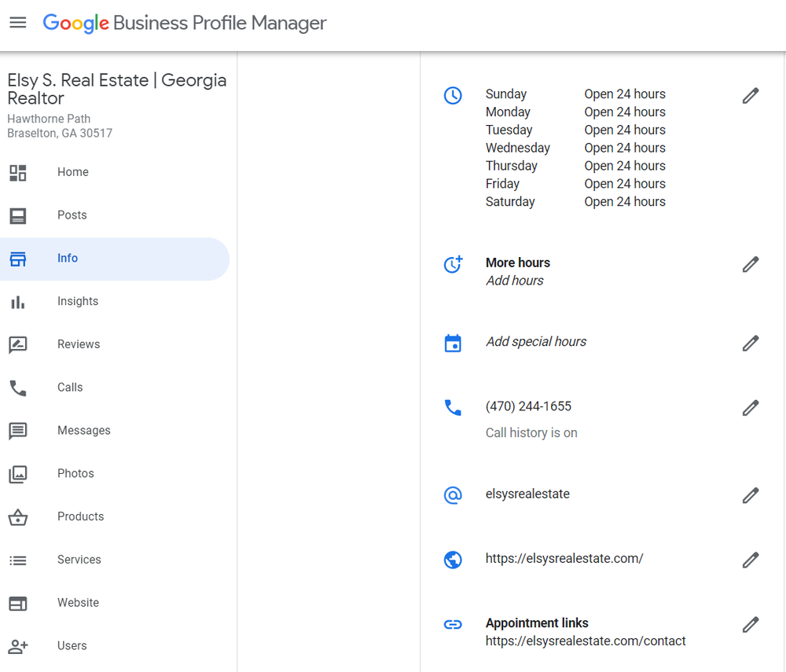Screen dimensions: 786x672
Task: Edit phone number with pencil icon
Action: 751,409
